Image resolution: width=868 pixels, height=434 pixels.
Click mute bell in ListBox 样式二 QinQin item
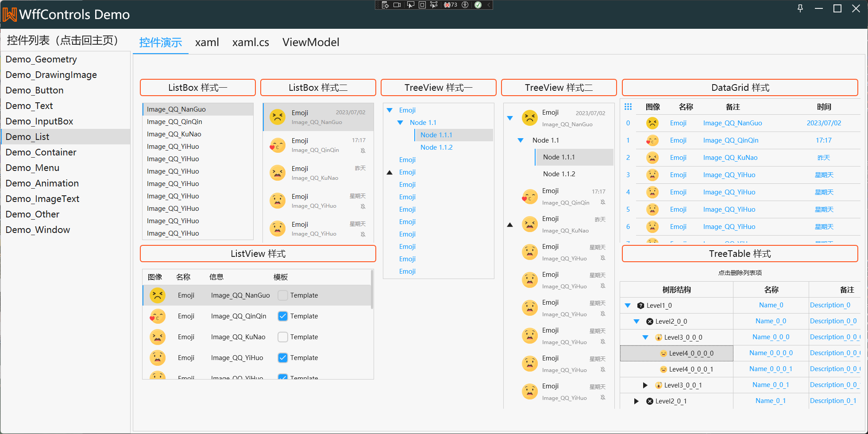[x=363, y=151]
